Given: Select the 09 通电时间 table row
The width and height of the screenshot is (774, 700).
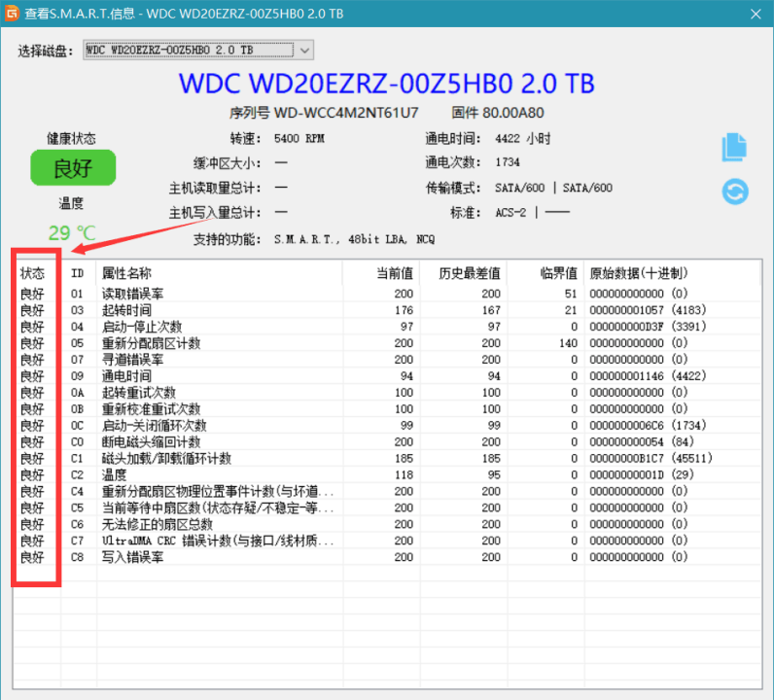Looking at the screenshot, I should [387, 375].
